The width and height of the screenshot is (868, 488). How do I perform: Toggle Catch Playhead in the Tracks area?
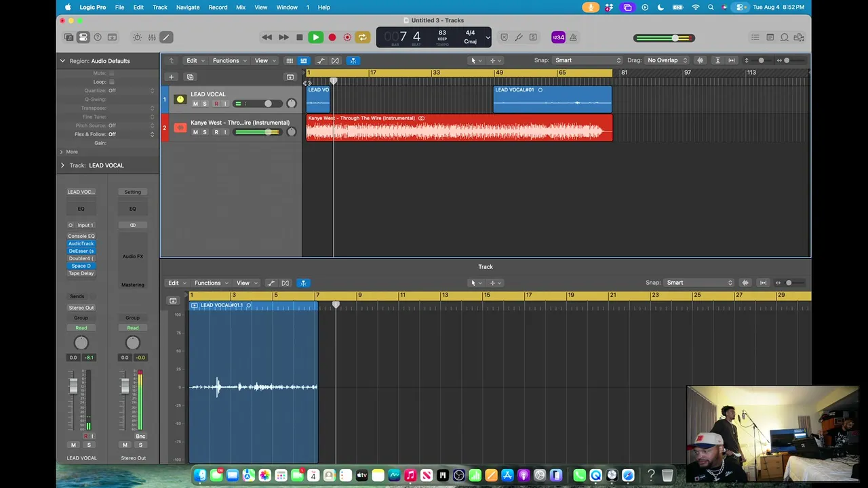pyautogui.click(x=353, y=60)
